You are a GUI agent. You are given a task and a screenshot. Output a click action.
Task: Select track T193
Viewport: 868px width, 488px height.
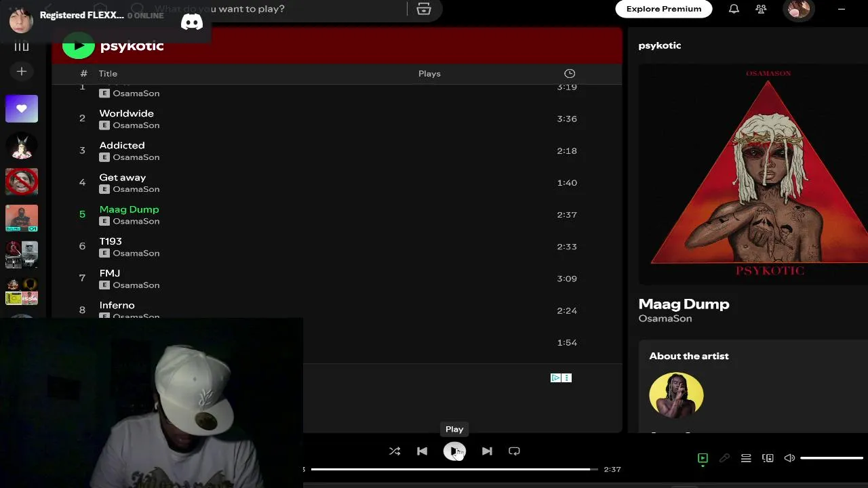111,241
